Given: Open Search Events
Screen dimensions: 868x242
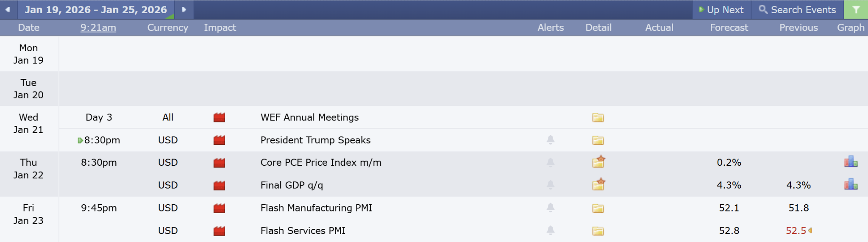Looking at the screenshot, I should click(797, 10).
